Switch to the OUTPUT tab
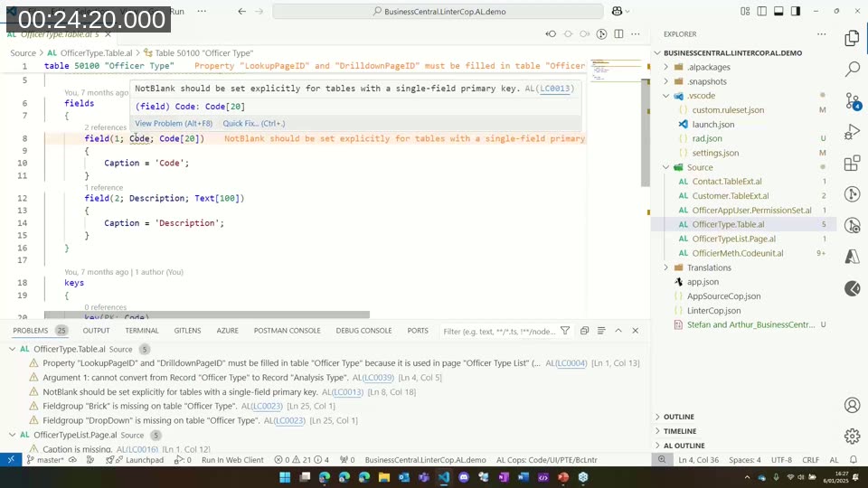This screenshot has height=488, width=868. coord(97,331)
